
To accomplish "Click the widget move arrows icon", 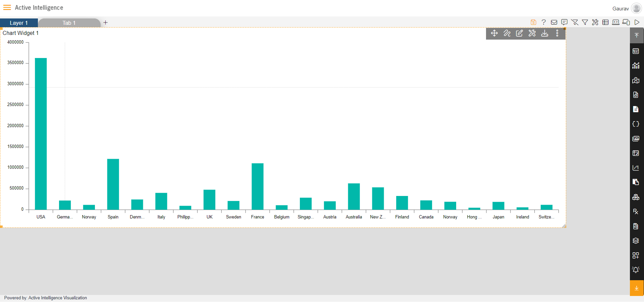I will 494,33.
